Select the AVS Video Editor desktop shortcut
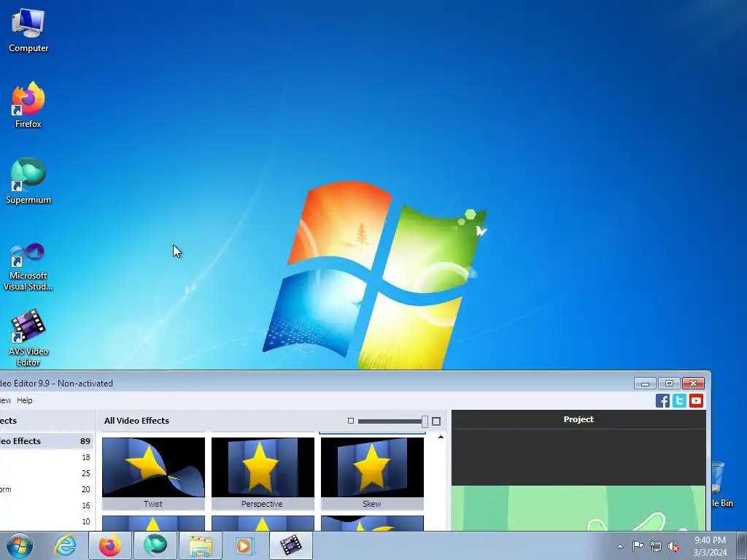The height and width of the screenshot is (560, 747). click(x=28, y=338)
